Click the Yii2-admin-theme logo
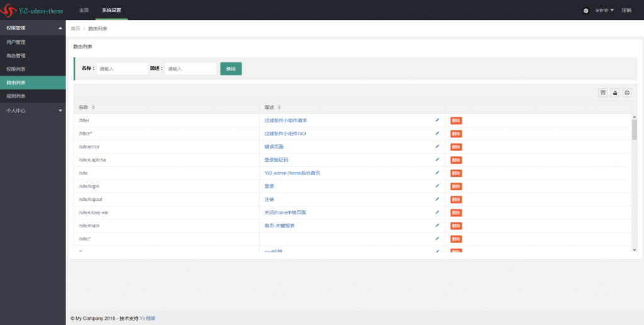This screenshot has width=644, height=325. [32, 10]
